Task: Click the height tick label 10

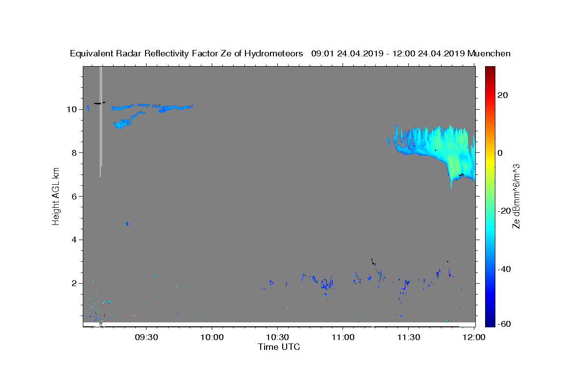Action: pos(73,109)
